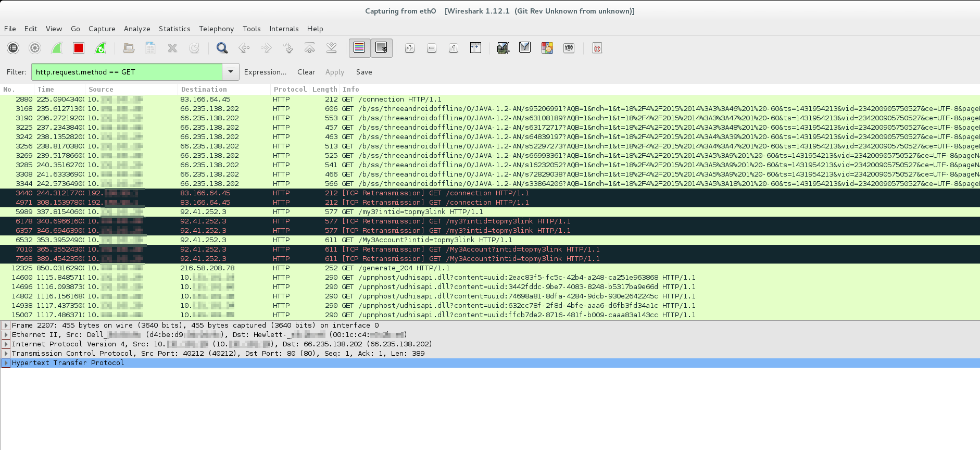This screenshot has height=450, width=980.
Task: Open the Analyze menu
Action: point(137,29)
